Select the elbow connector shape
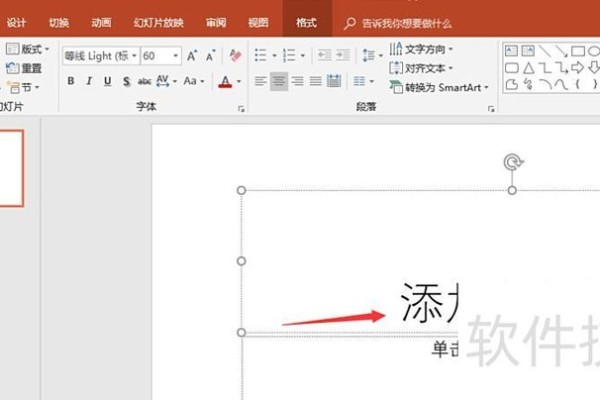This screenshot has width=600, height=400. pyautogui.click(x=545, y=68)
